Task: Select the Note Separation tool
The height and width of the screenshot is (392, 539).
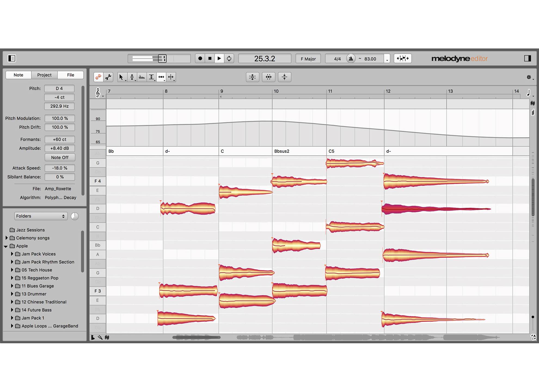Action: pyautogui.click(x=171, y=77)
